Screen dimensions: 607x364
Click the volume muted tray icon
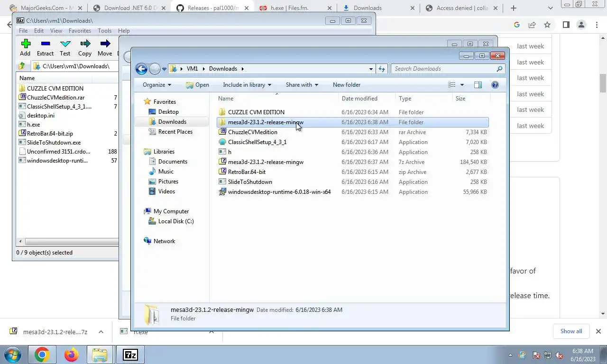(560, 355)
